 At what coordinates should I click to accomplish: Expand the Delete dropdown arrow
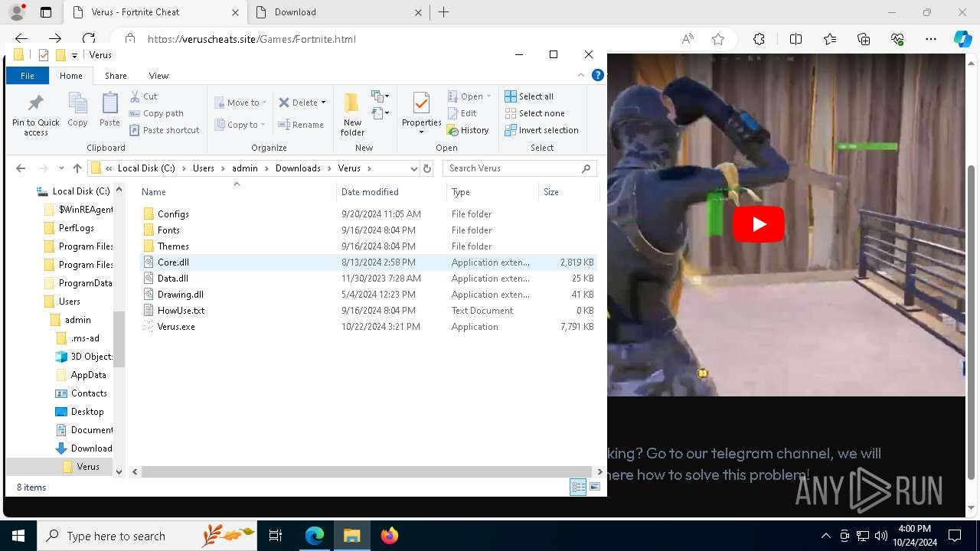click(323, 103)
